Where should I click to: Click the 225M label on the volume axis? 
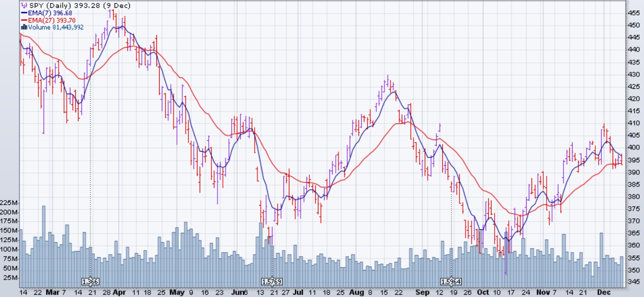(9, 203)
